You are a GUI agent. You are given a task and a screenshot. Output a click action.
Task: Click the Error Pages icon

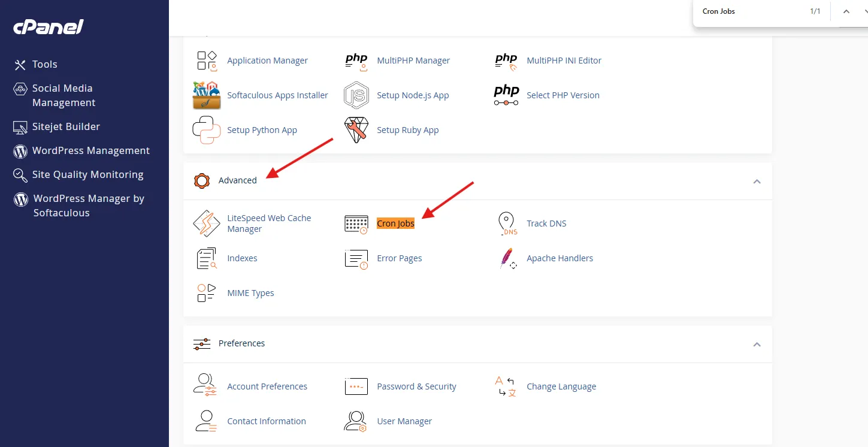[356, 259]
